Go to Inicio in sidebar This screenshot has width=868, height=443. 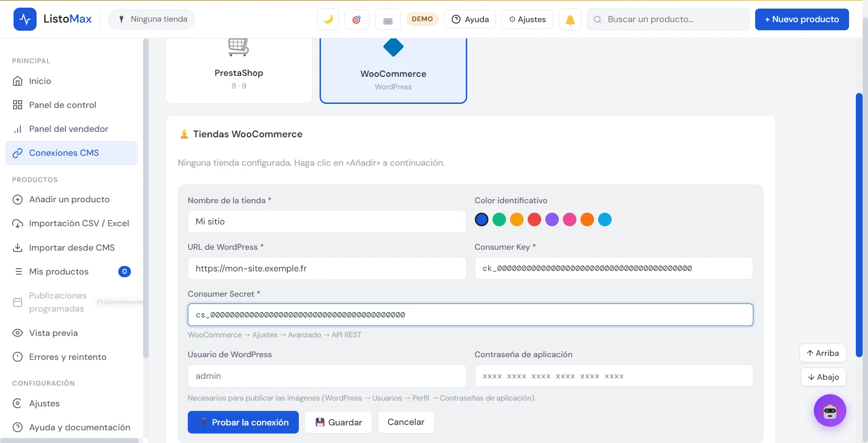pos(71,81)
